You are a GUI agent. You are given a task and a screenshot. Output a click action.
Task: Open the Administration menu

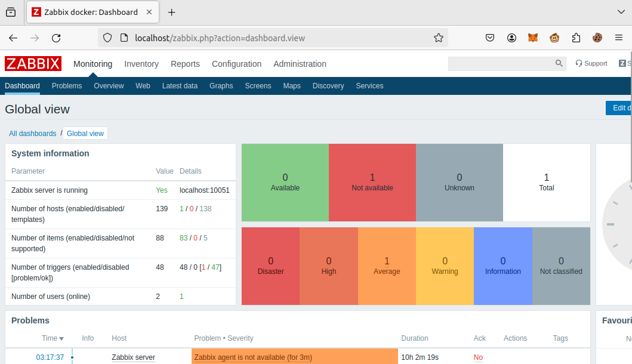click(x=300, y=64)
